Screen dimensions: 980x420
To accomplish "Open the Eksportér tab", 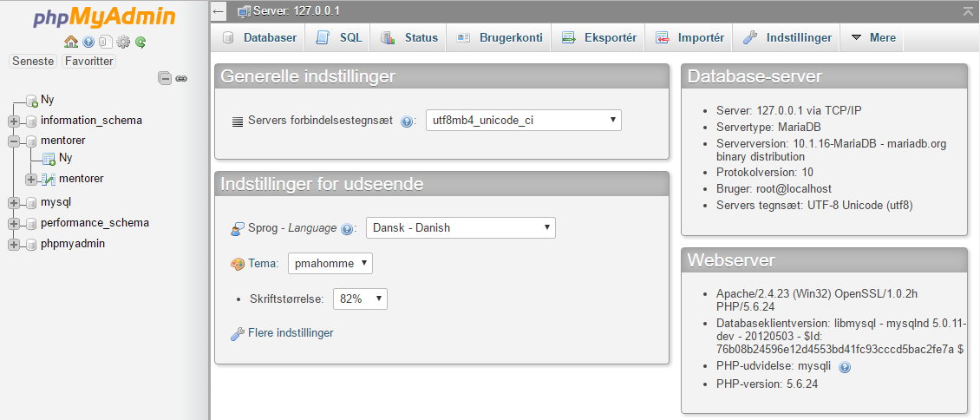I will click(x=599, y=37).
